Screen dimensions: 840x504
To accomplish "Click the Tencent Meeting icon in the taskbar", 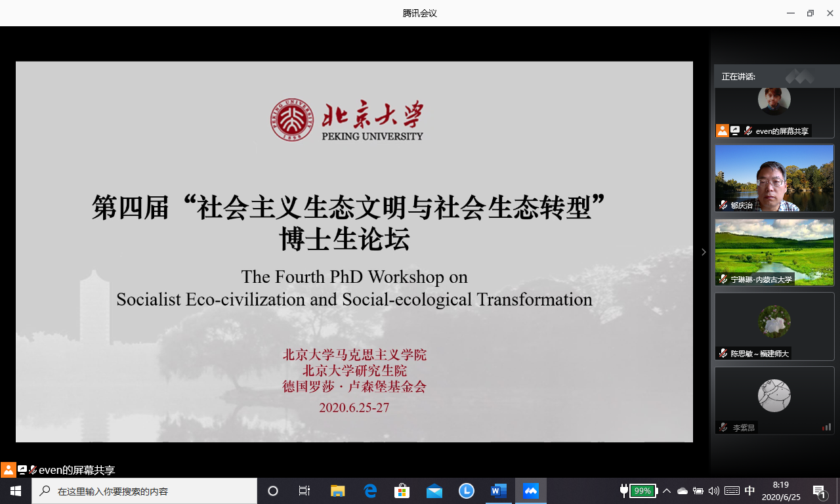I will (x=531, y=491).
